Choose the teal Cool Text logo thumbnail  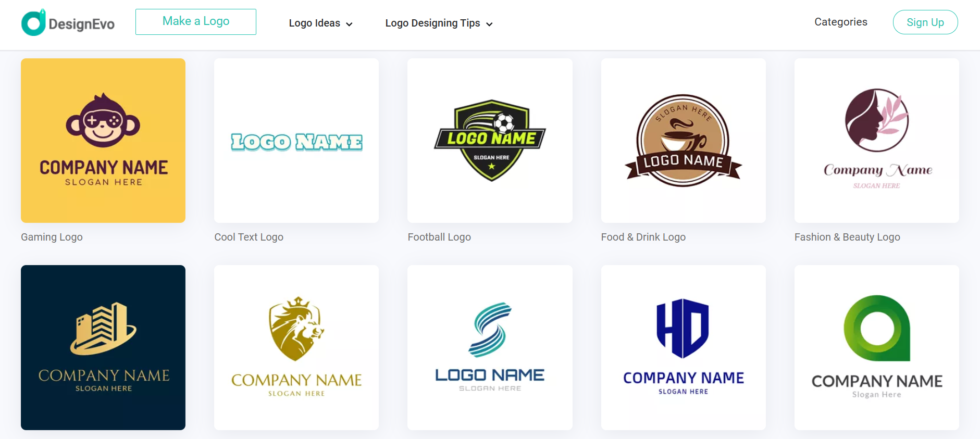coord(296,141)
